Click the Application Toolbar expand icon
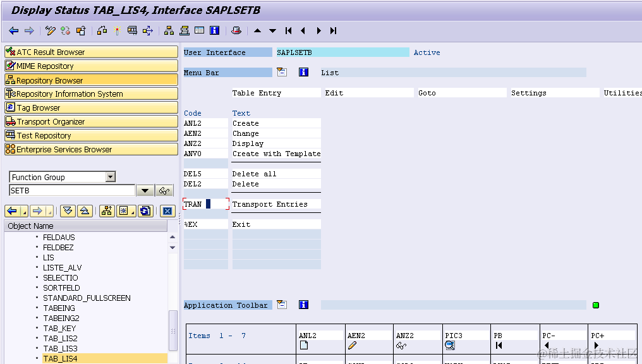This screenshot has width=642, height=364. [282, 305]
